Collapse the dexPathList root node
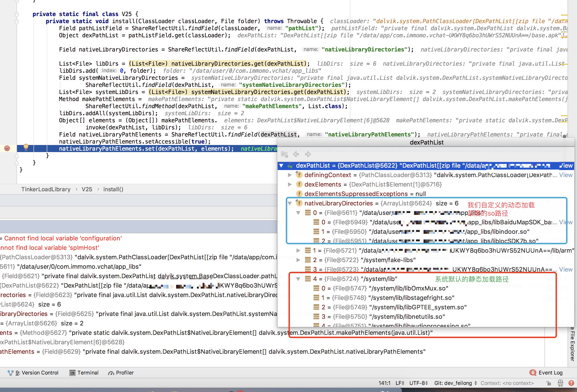577x392 pixels. coord(281,166)
